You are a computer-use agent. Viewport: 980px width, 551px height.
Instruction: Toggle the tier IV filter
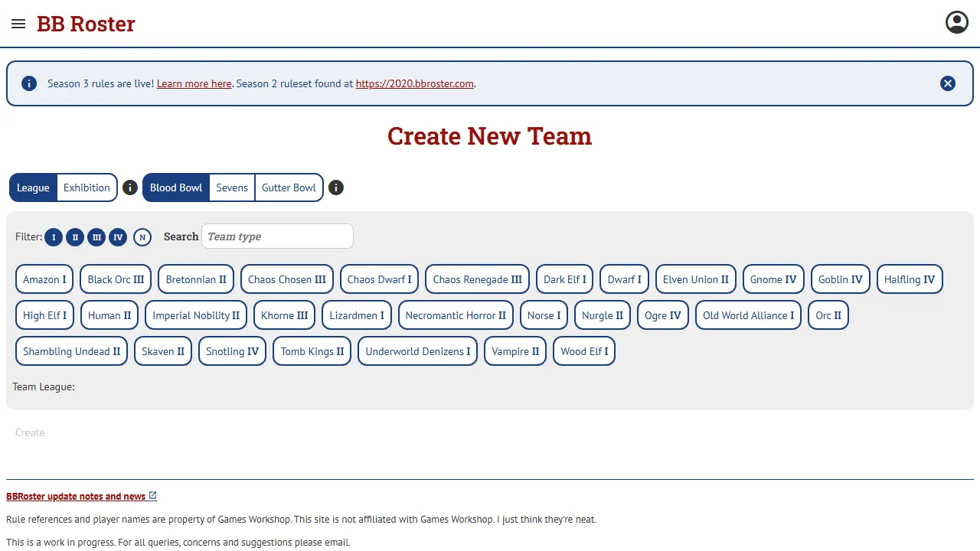click(118, 237)
